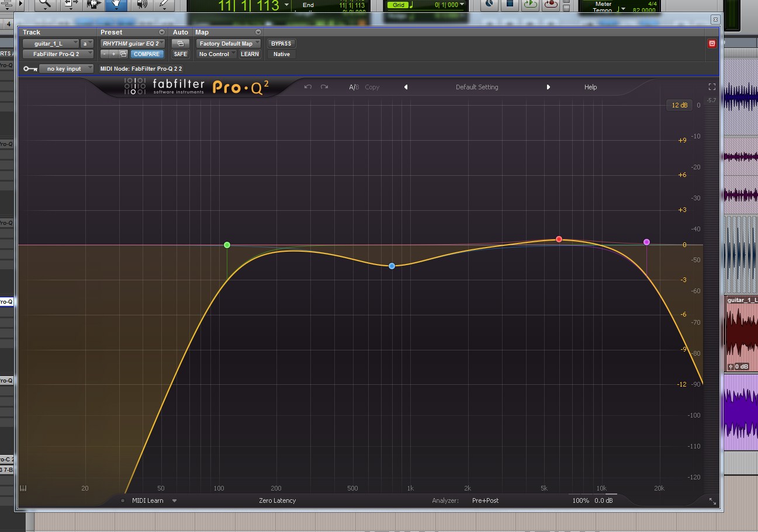Toggle the piano display icon
This screenshot has width=758, height=532.
tap(23, 488)
